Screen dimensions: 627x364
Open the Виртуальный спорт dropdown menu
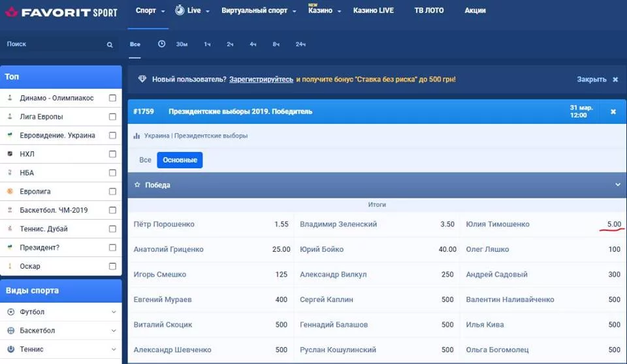259,11
